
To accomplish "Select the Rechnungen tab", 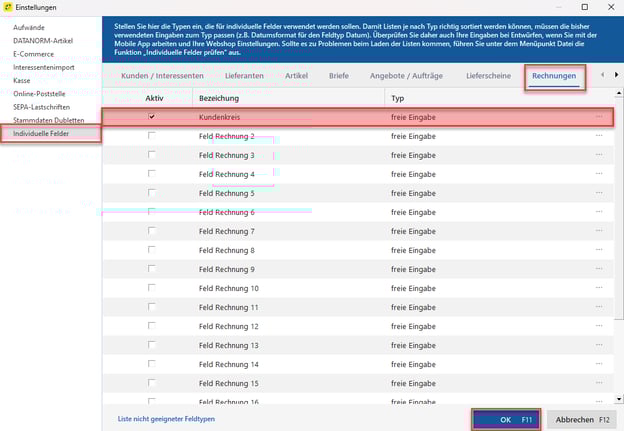I will (553, 75).
